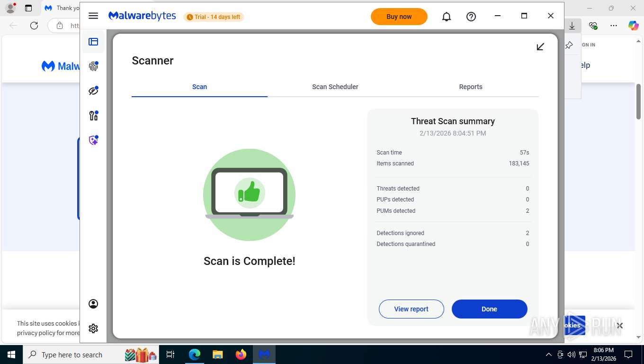
Task: Click the Buy now button
Action: (399, 17)
